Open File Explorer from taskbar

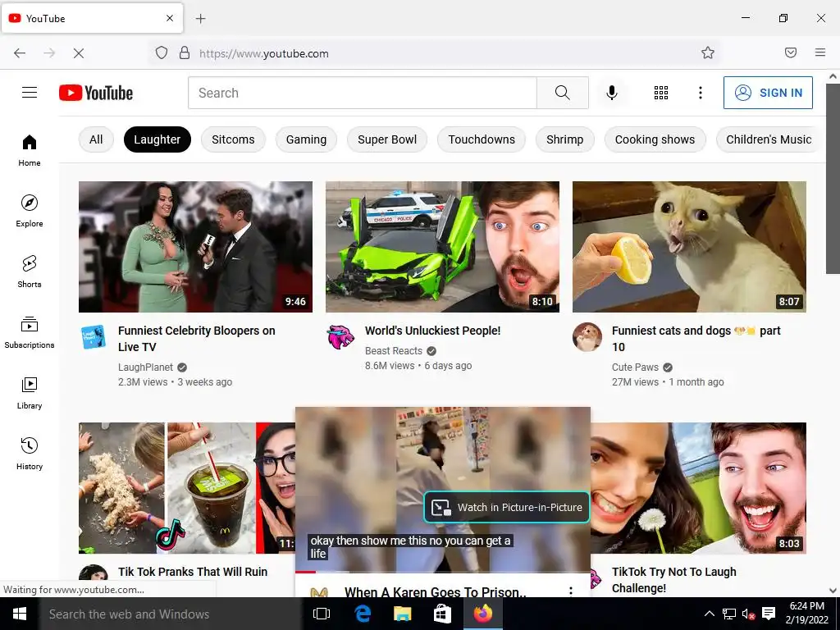pyautogui.click(x=402, y=614)
